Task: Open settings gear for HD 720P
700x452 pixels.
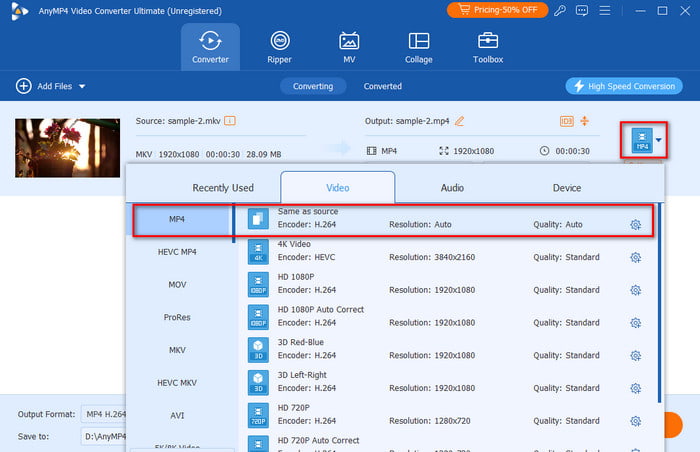Action: pos(635,421)
